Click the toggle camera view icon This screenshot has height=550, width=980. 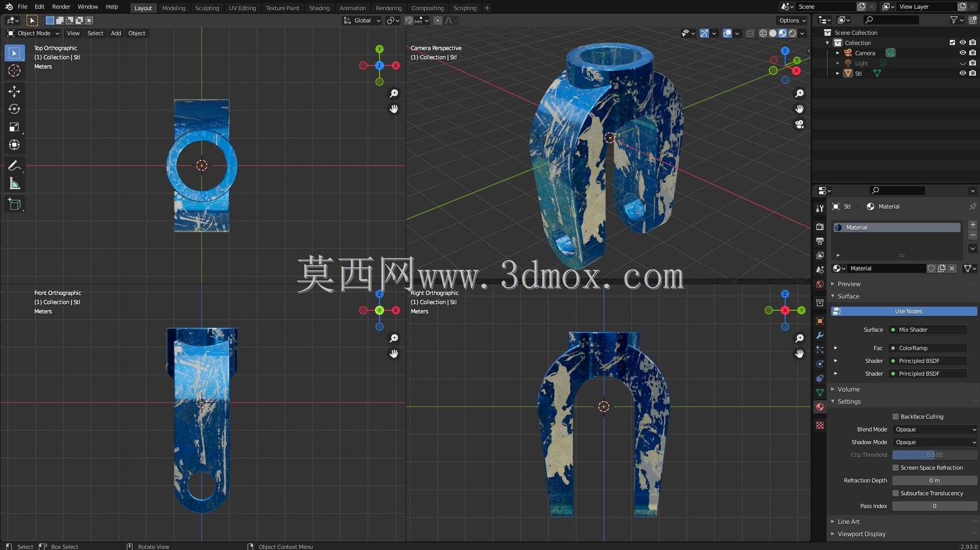[799, 124]
